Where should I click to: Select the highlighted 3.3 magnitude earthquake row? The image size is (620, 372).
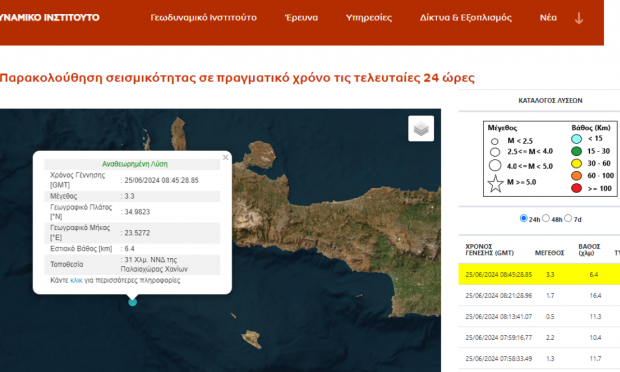[539, 274]
